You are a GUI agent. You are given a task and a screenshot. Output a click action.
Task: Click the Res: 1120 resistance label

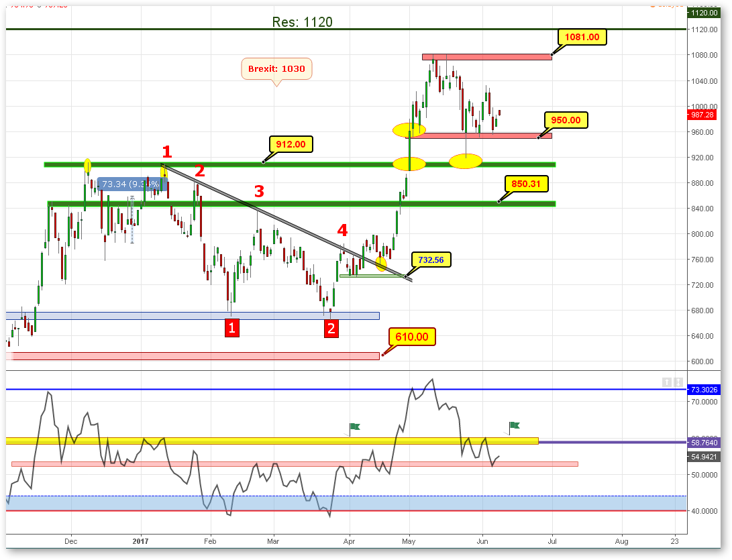(303, 22)
